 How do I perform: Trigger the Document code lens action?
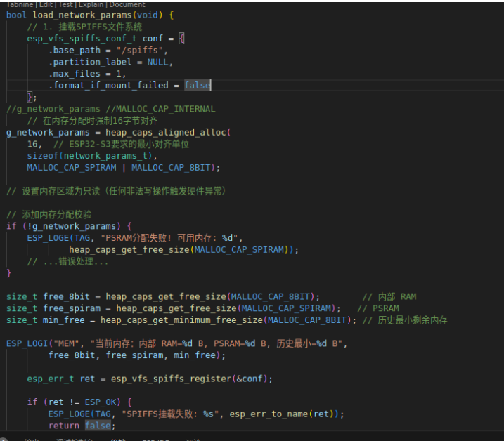127,4
